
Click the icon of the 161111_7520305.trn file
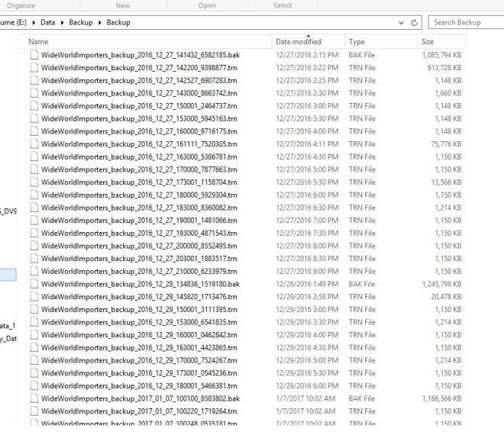click(x=33, y=144)
